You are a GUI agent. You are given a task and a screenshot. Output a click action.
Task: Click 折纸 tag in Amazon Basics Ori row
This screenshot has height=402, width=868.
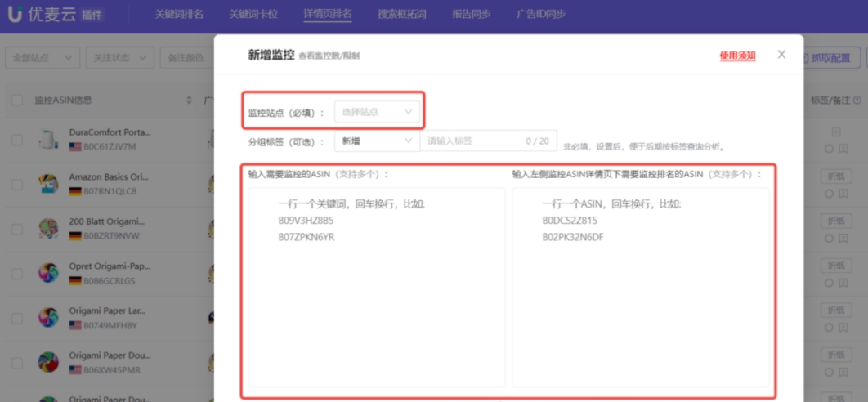pyautogui.click(x=836, y=176)
